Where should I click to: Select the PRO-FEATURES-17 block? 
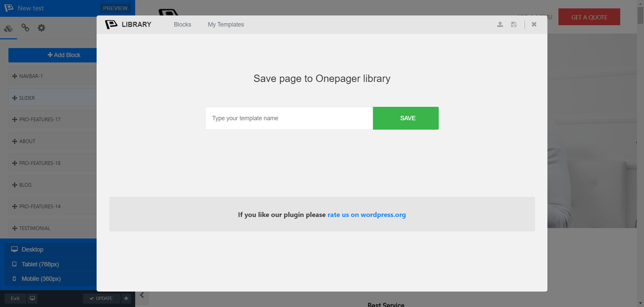53,119
